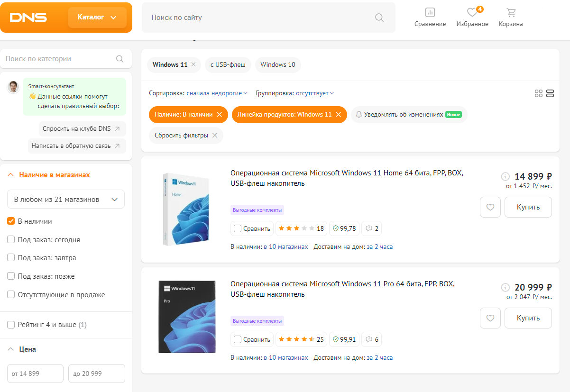Switch to grid view layout icon
The height and width of the screenshot is (392, 570).
538,93
